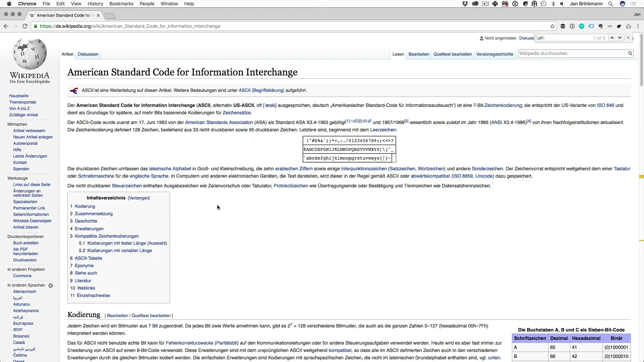Open the Buffer layers extension icon
644x362 pixels.
(x=563, y=26)
